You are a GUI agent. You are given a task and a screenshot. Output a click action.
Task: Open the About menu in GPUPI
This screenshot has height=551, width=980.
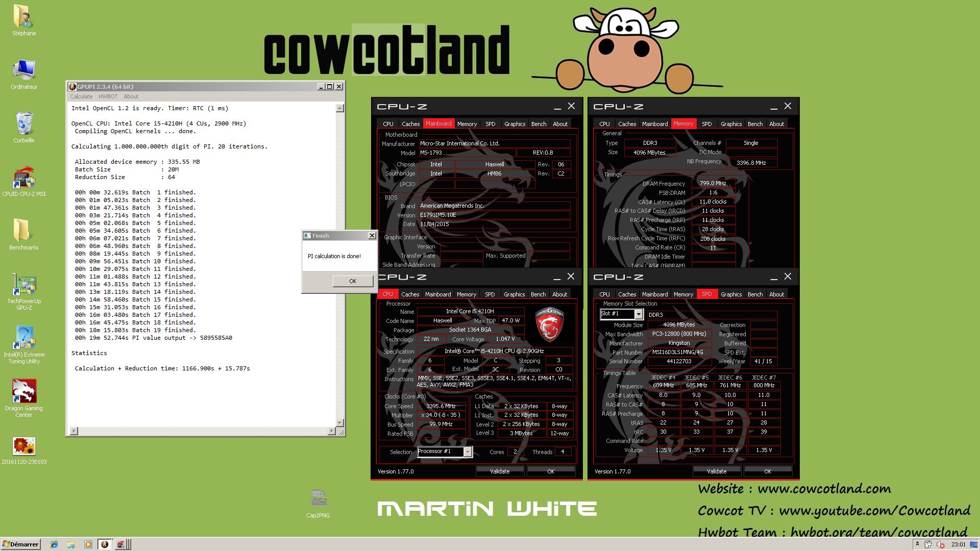[x=131, y=96]
